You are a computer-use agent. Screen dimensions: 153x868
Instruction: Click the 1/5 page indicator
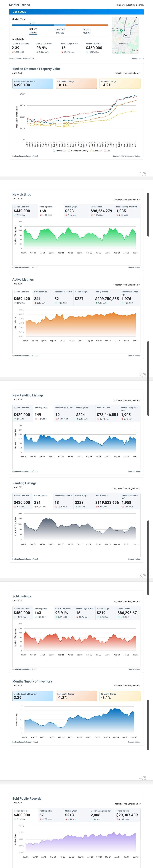click(143, 174)
